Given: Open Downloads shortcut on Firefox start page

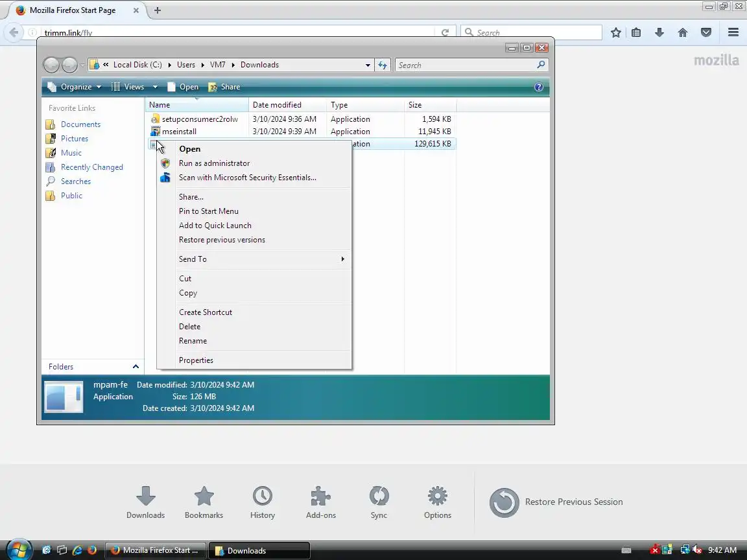Looking at the screenshot, I should 145,502.
